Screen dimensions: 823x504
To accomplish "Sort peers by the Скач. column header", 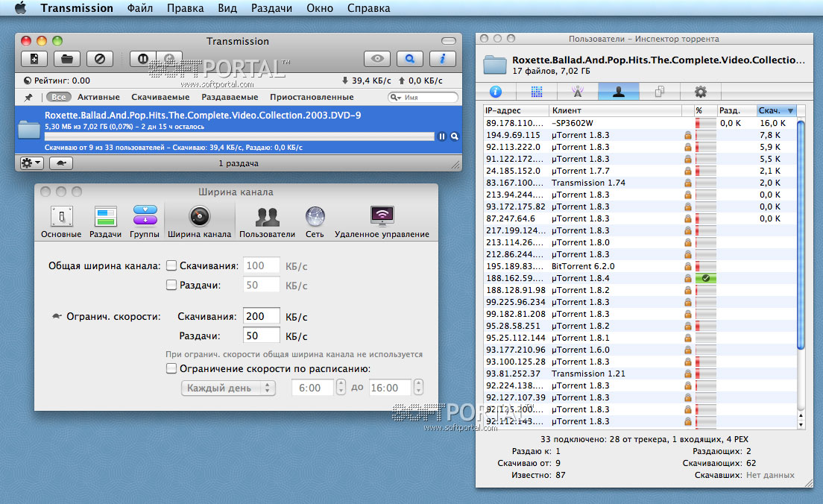I will [776, 110].
